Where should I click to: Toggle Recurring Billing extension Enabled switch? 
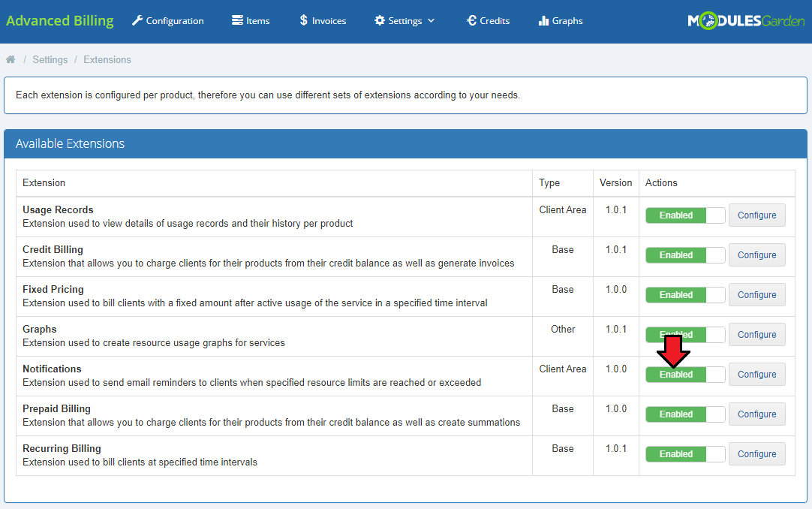click(x=685, y=454)
